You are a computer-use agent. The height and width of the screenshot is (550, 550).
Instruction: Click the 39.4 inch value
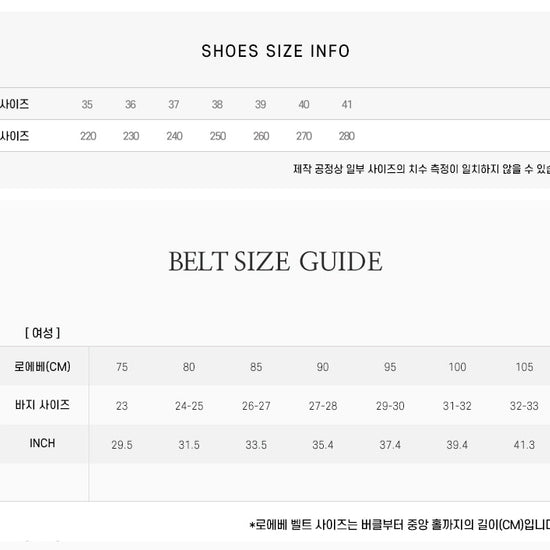pos(457,445)
